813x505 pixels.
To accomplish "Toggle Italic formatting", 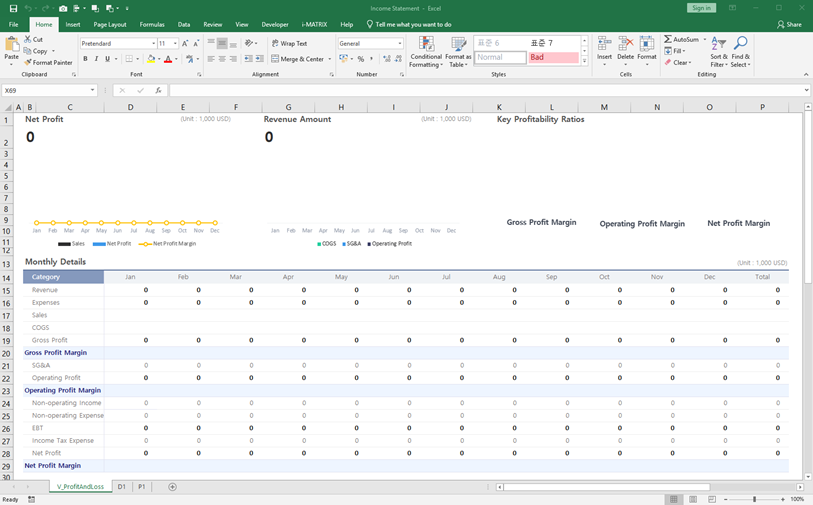I will [97, 59].
